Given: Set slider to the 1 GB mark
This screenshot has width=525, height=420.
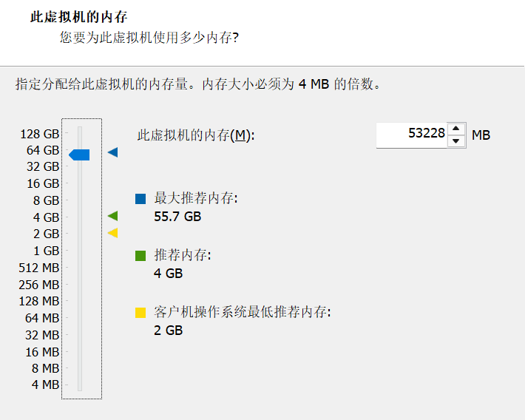Looking at the screenshot, I should (80, 251).
